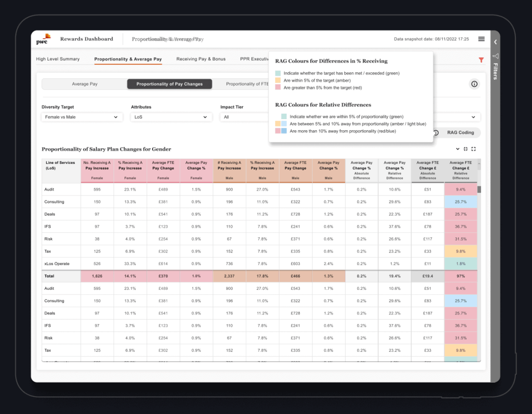Click the RAG Coding button
Screen dimensions: 532x414
tap(460, 132)
